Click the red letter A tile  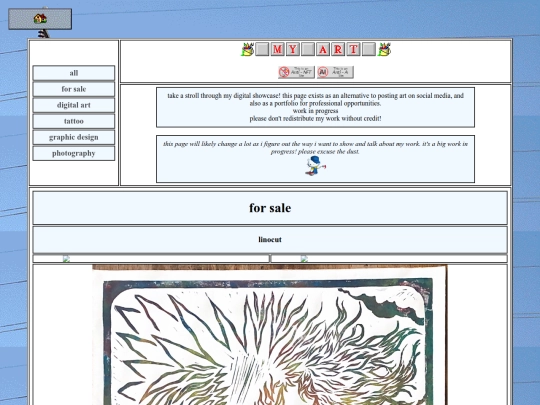pos(323,49)
